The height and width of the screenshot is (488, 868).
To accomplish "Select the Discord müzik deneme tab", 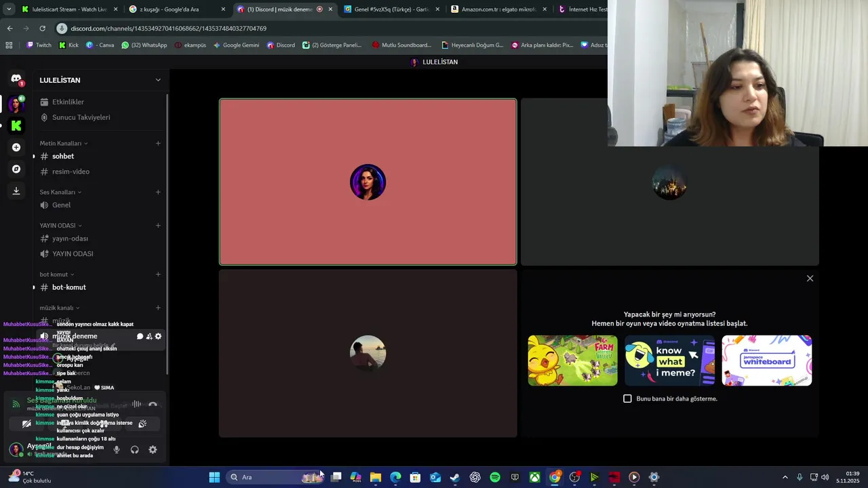I will [x=284, y=9].
